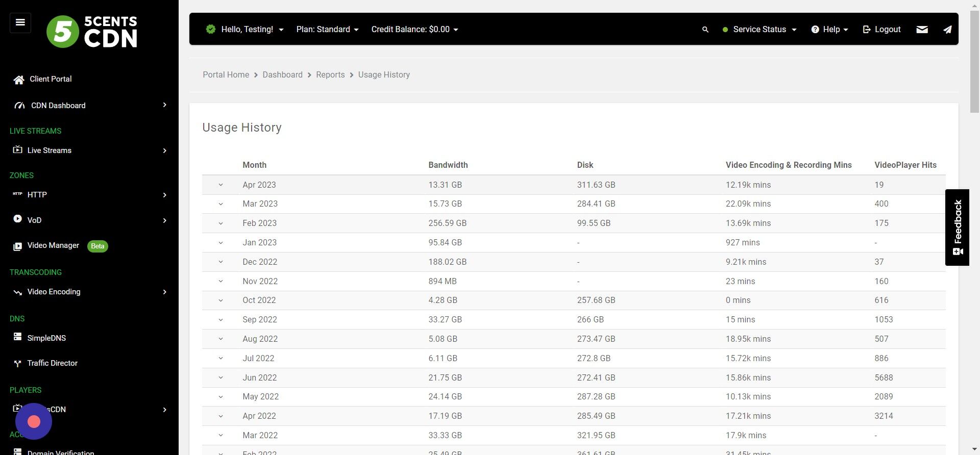Image resolution: width=980 pixels, height=455 pixels.
Task: Expand the Apr 2022 row chevron
Action: [x=221, y=416]
